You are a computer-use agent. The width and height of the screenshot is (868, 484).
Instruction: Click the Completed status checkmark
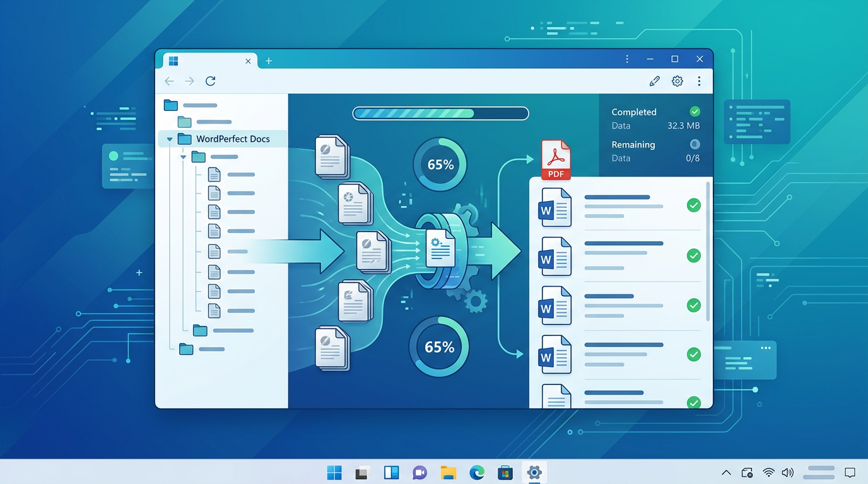pos(695,111)
